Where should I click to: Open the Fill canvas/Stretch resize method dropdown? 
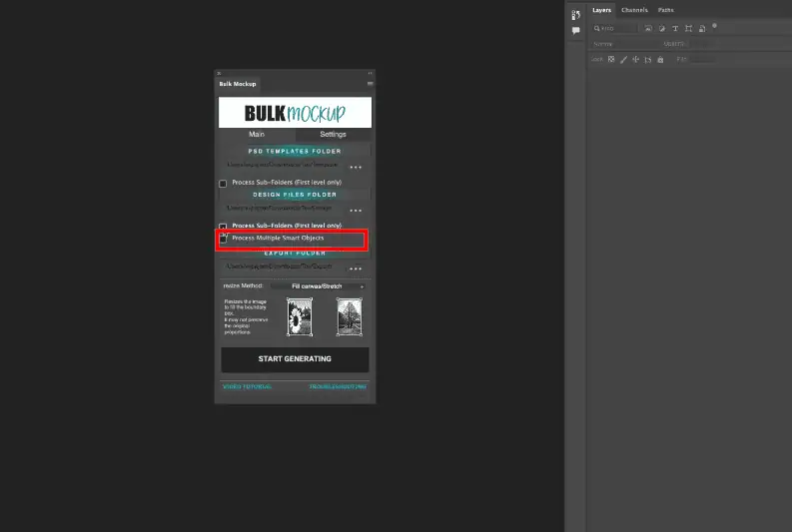click(x=317, y=286)
